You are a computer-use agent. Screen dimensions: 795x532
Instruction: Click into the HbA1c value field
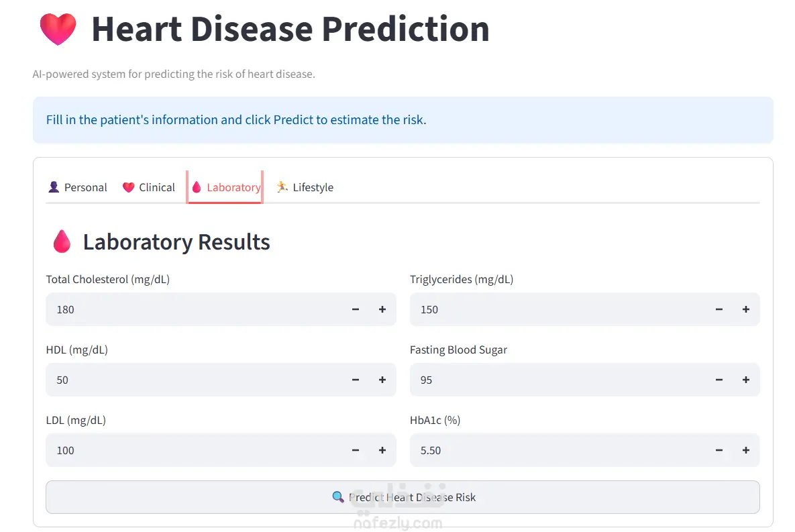pyautogui.click(x=558, y=450)
